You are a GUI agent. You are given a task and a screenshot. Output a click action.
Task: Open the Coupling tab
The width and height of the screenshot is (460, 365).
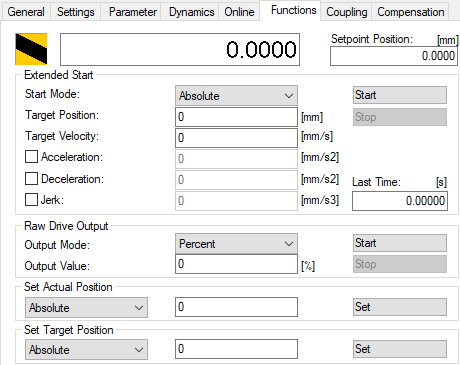click(346, 12)
